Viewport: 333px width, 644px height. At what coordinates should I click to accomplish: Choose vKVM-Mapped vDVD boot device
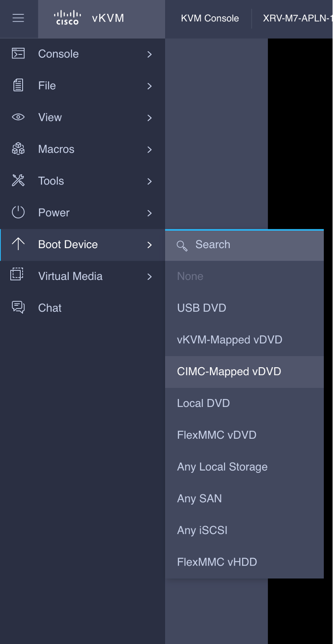(244, 340)
